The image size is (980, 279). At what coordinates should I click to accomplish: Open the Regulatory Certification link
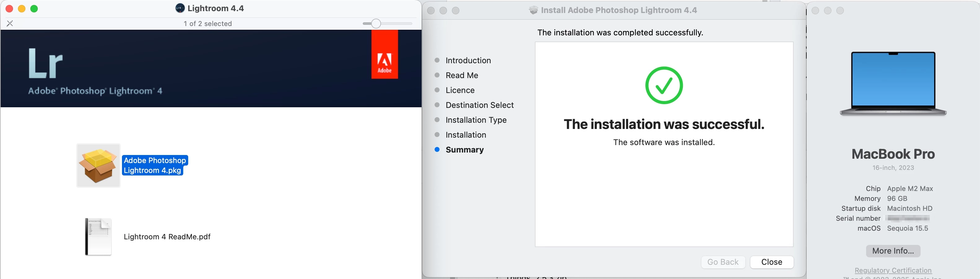click(893, 270)
